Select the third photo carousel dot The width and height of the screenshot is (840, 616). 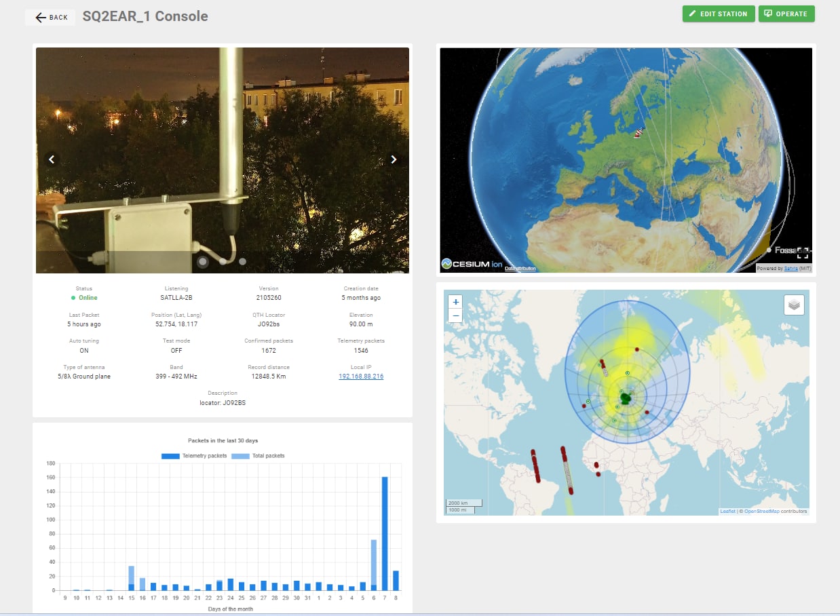click(x=242, y=261)
